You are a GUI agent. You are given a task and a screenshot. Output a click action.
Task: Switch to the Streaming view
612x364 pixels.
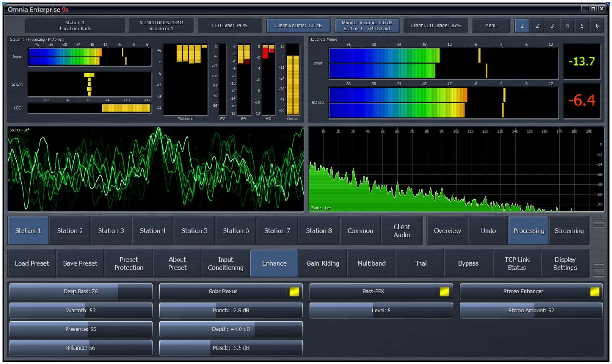(569, 230)
